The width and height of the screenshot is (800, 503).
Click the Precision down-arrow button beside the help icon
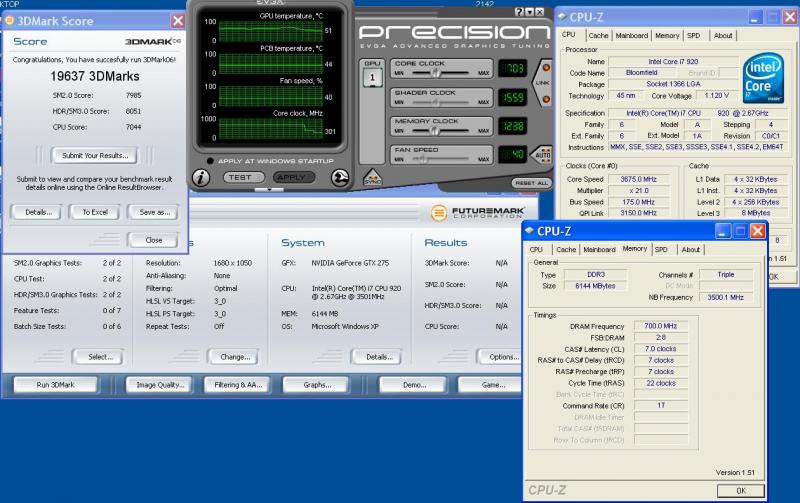530,12
